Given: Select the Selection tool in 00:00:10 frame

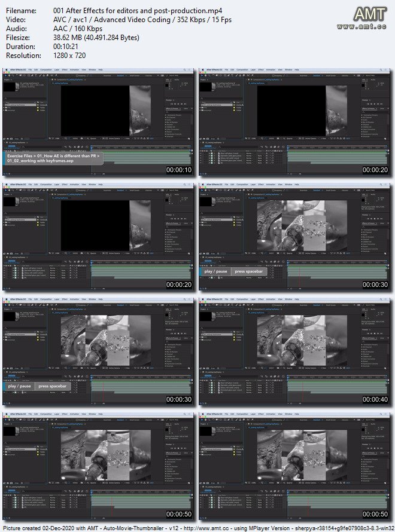Looking at the screenshot, I should [x=6, y=75].
